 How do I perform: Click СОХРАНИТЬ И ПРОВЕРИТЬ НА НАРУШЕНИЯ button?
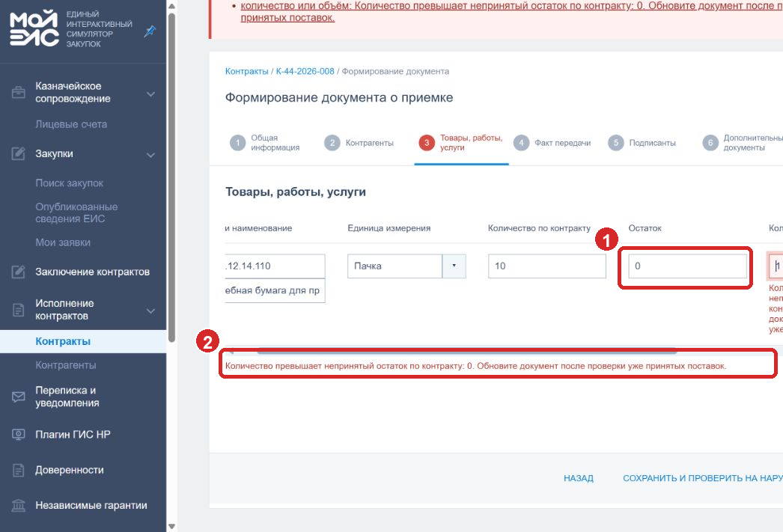(703, 478)
